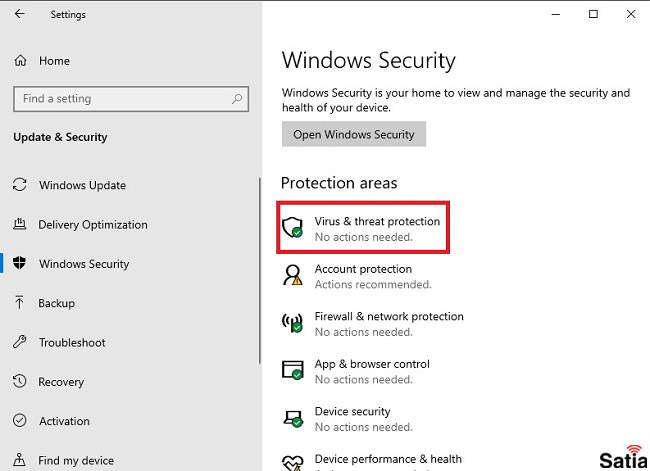Open Device performance & health
The width and height of the screenshot is (650, 471).
372,462
